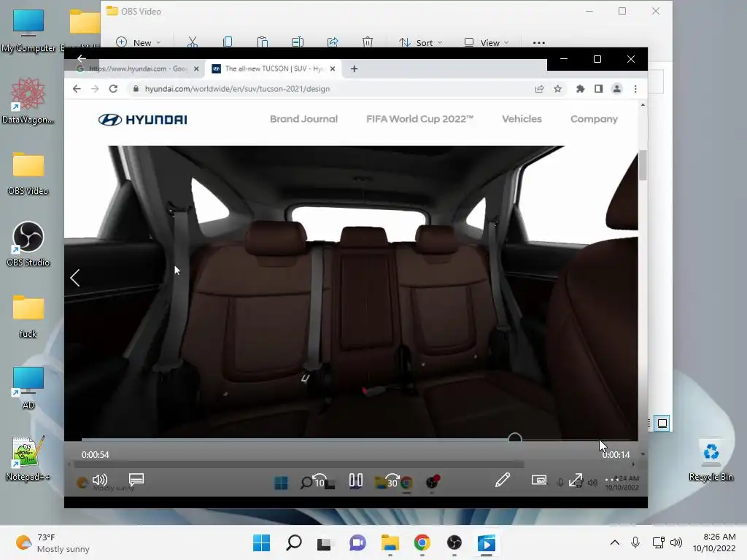
Task: Click the seek bar thumb of the video
Action: click(515, 438)
